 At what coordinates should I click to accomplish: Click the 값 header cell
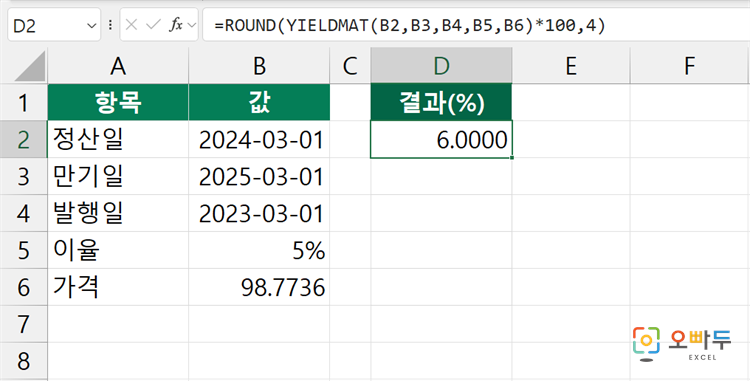click(259, 102)
